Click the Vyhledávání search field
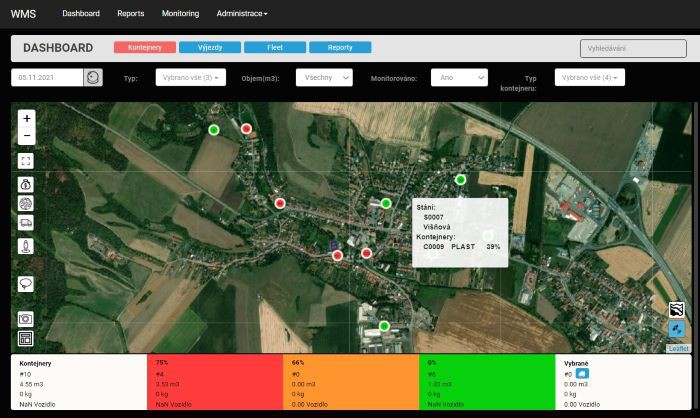Image resolution: width=700 pixels, height=418 pixels. point(633,48)
